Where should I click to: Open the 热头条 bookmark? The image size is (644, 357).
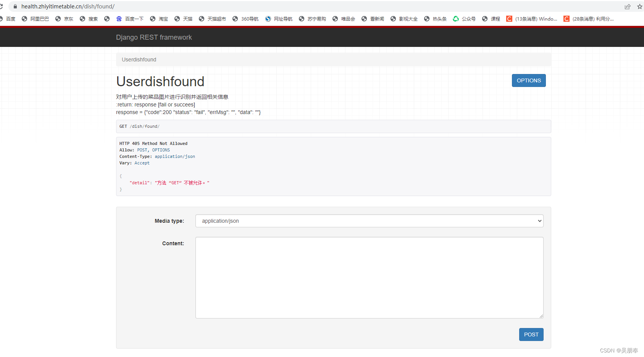[x=435, y=19]
